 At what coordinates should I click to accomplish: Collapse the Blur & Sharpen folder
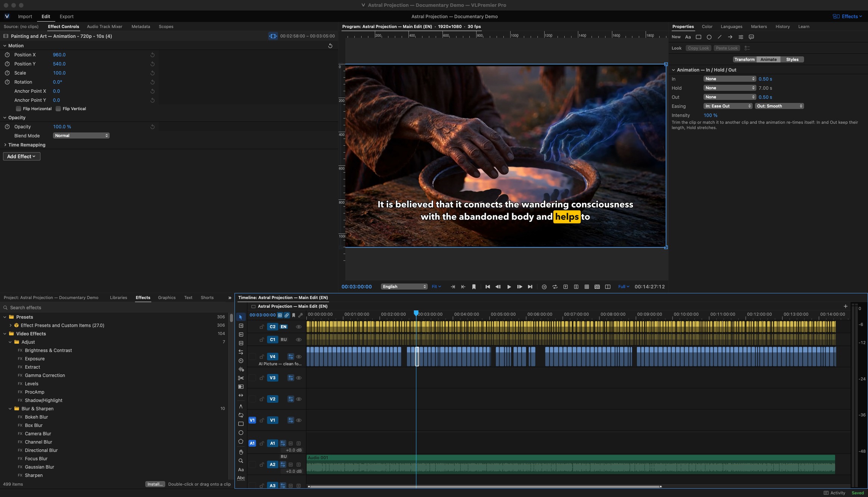click(x=10, y=409)
